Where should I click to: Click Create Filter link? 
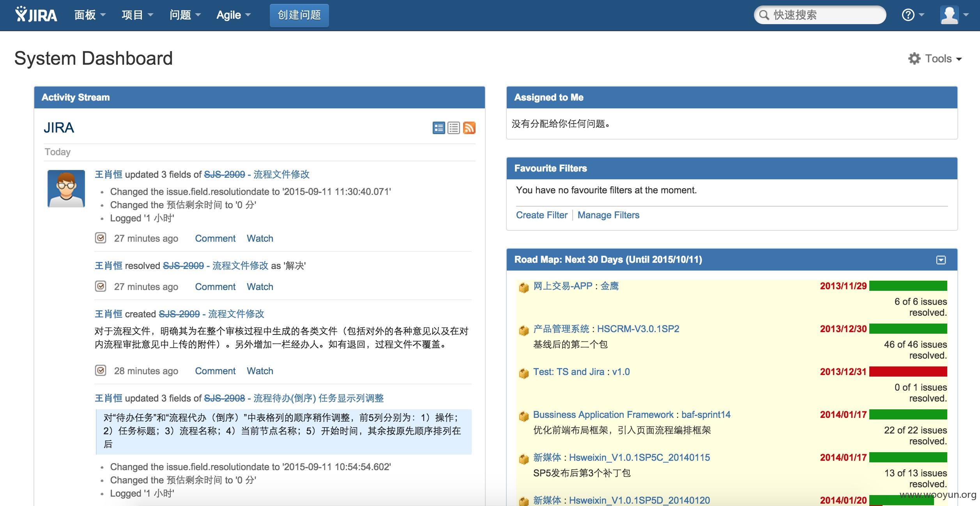(541, 215)
